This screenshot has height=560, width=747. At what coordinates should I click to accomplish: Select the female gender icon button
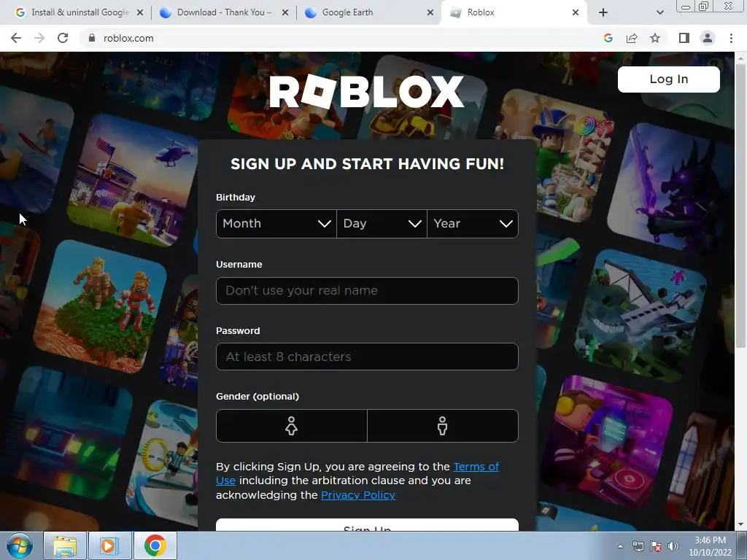(x=292, y=426)
